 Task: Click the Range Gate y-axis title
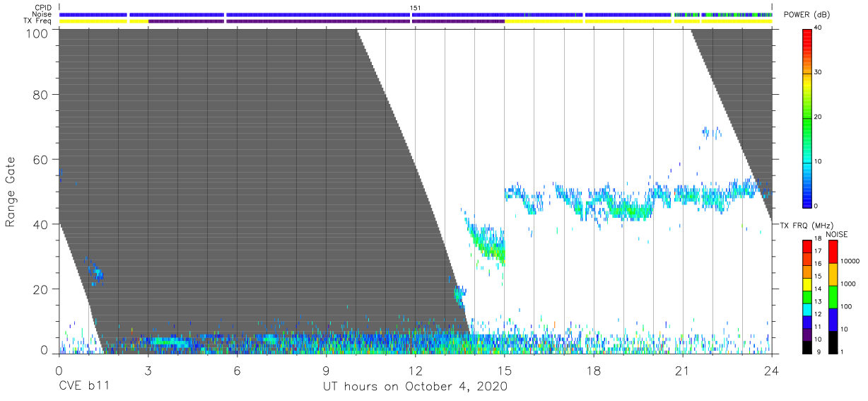(x=11, y=191)
